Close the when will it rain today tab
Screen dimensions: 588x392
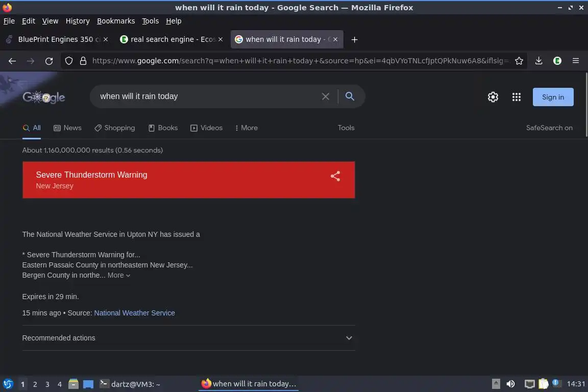[335, 39]
